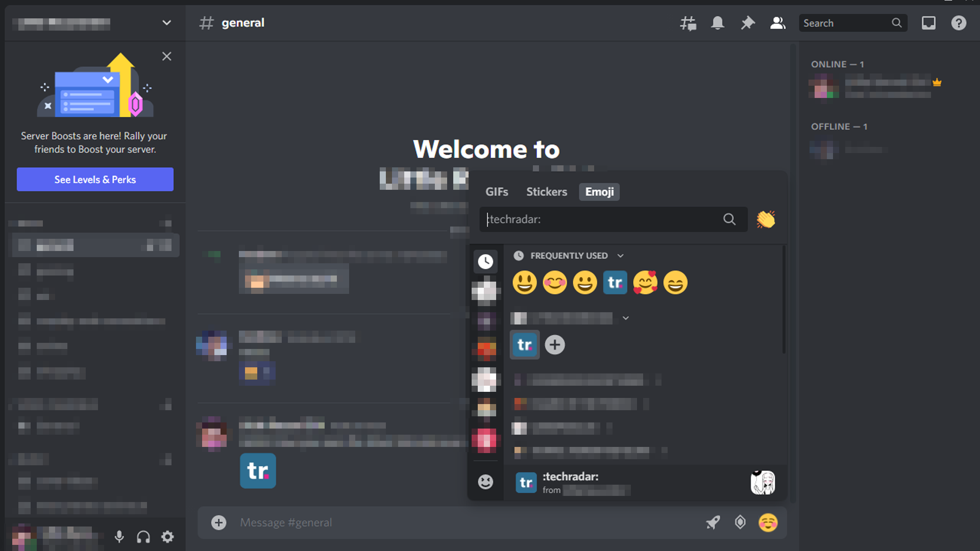Click the See Levels & Perks button
Image resolution: width=980 pixels, height=551 pixels.
(95, 180)
